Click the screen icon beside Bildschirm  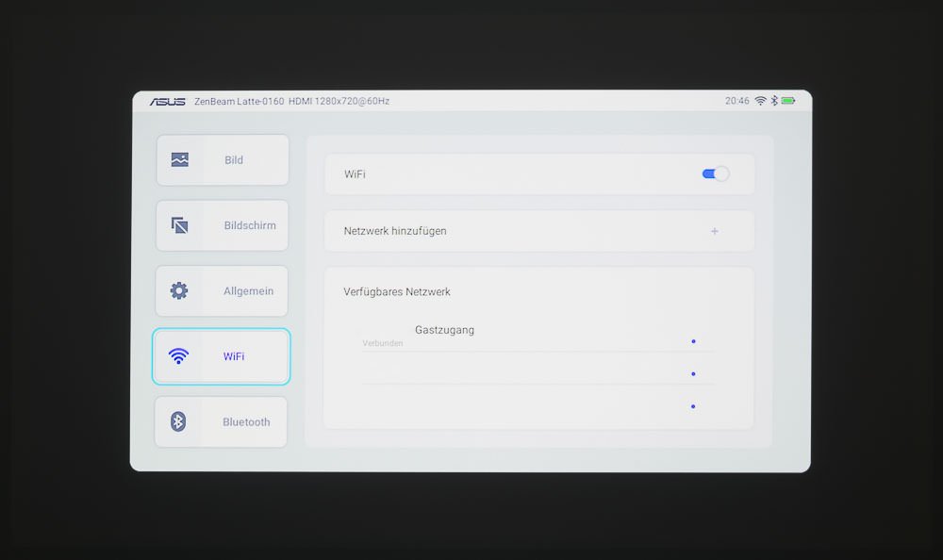[179, 225]
